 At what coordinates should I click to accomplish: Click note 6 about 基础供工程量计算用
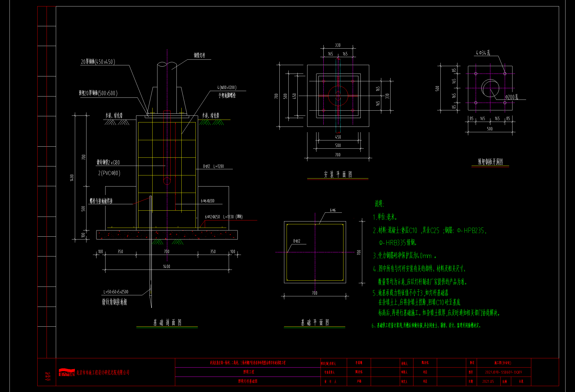pos(426,325)
